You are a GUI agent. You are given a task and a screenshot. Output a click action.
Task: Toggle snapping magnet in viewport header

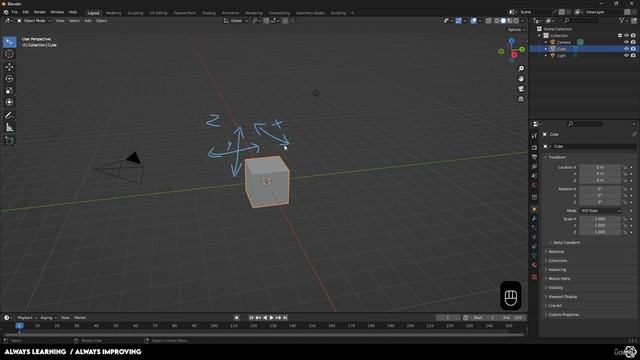[x=266, y=21]
